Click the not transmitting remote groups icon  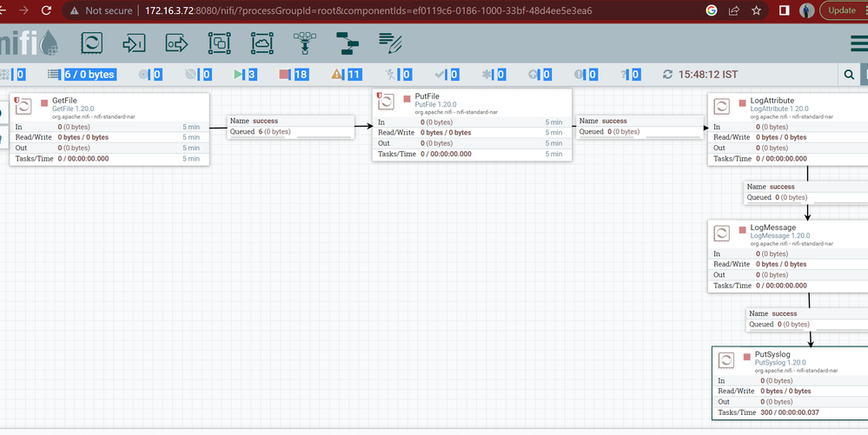point(190,74)
